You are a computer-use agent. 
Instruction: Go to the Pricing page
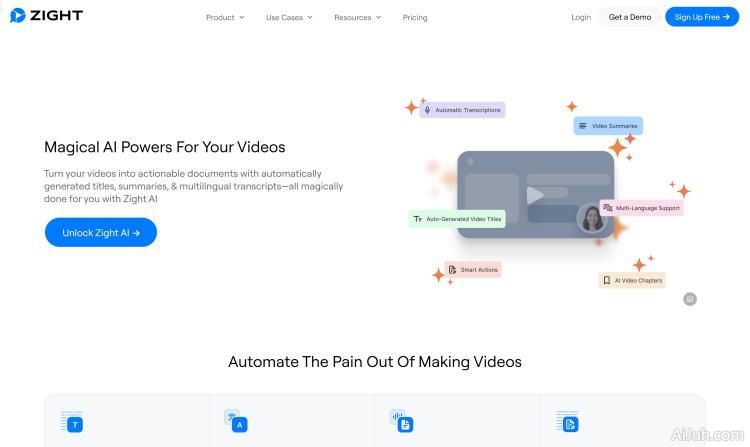pyautogui.click(x=415, y=17)
